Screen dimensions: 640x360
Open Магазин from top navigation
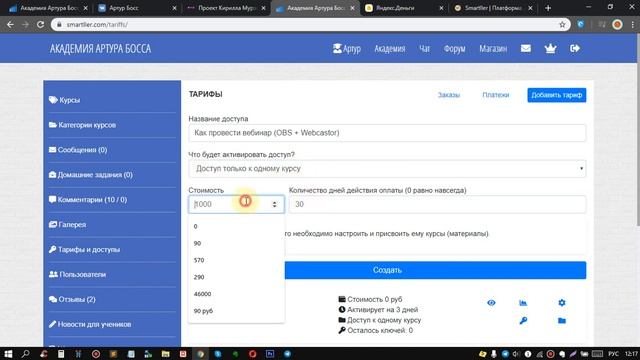pyautogui.click(x=493, y=49)
